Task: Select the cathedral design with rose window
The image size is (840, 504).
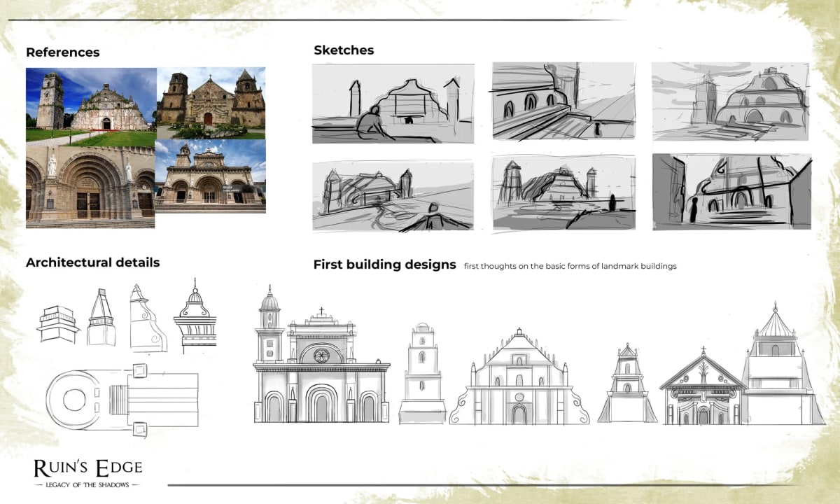Action: point(321,354)
